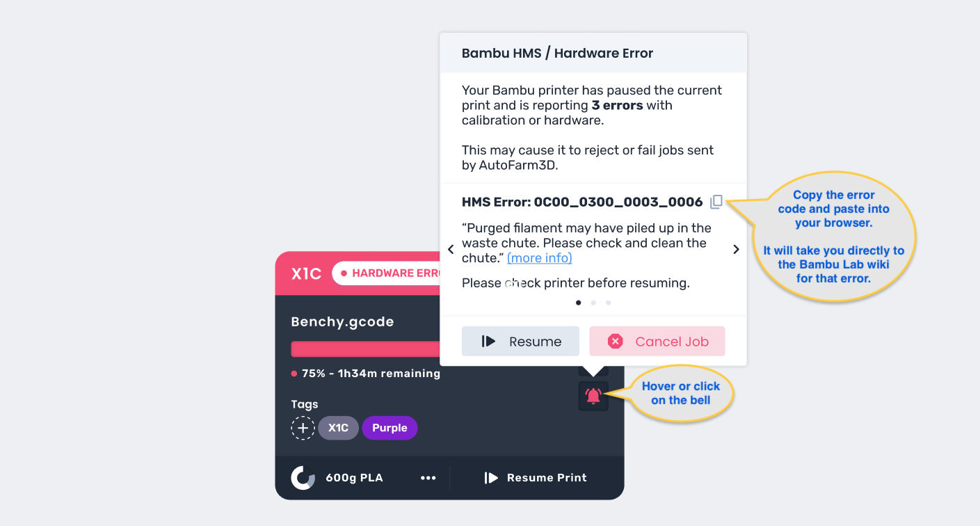Viewport: 980px width, 526px height.
Task: Click the HARDWARE ERROR status badge
Action: (387, 273)
